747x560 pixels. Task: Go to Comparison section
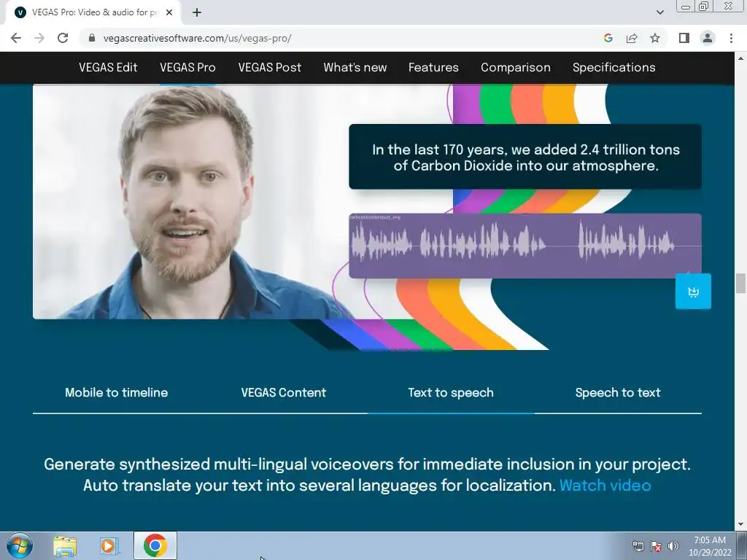click(516, 68)
